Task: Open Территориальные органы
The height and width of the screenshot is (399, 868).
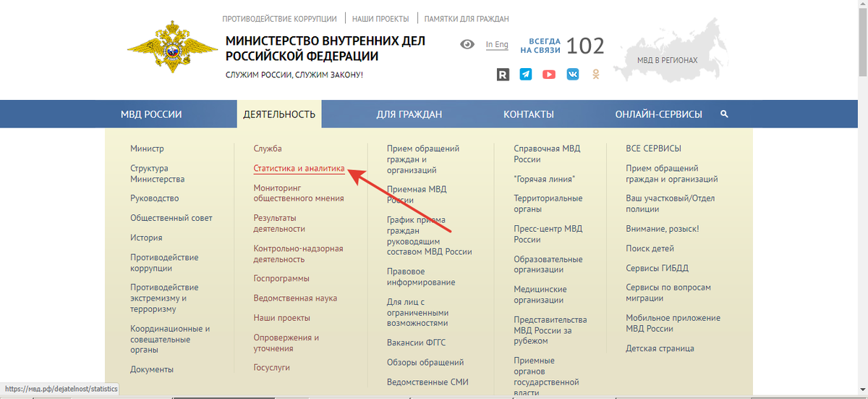Action: (x=548, y=203)
